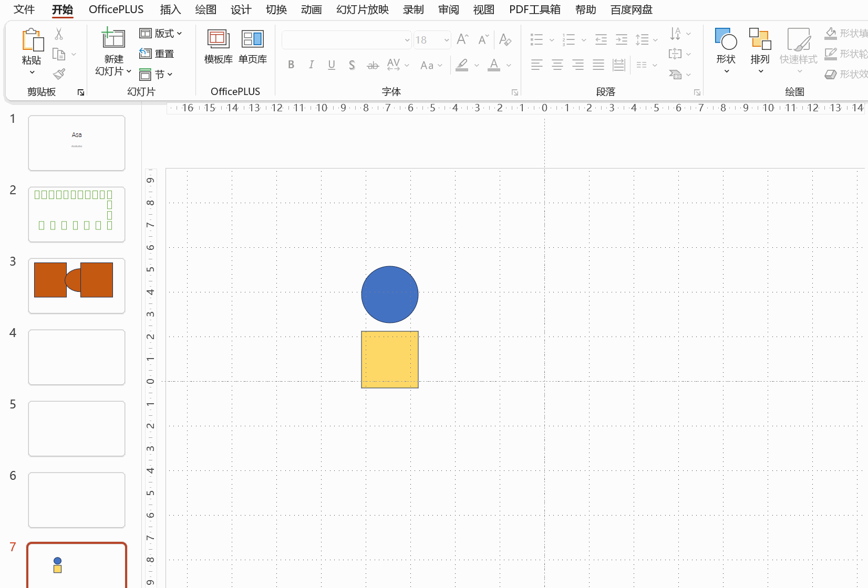The height and width of the screenshot is (588, 868).
Task: Click the Center align paragraph icon
Action: pos(557,65)
